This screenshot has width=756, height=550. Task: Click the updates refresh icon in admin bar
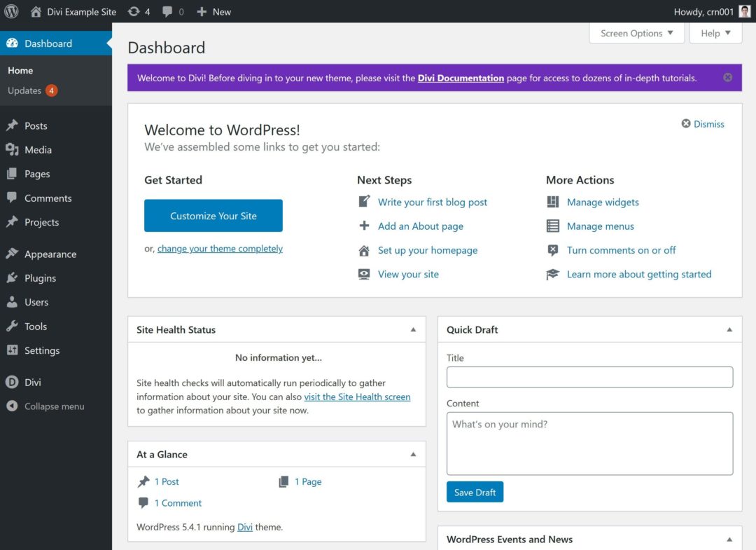pos(134,12)
